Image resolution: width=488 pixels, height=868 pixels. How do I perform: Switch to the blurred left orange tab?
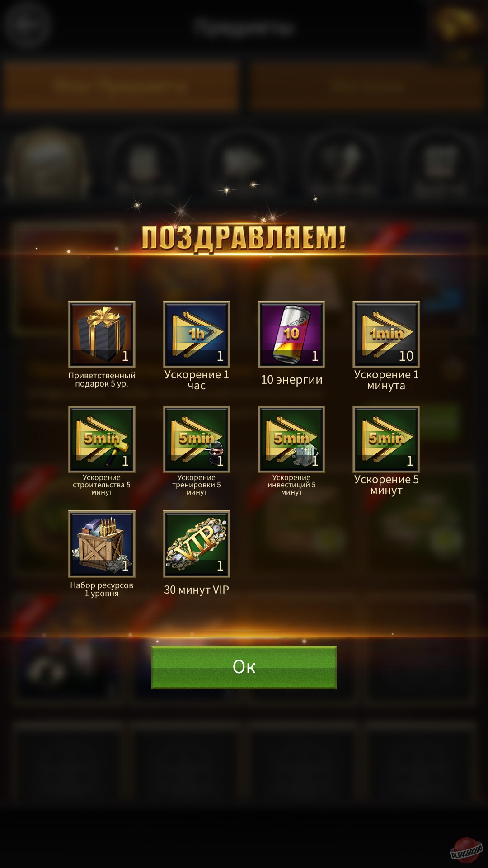pos(121,86)
